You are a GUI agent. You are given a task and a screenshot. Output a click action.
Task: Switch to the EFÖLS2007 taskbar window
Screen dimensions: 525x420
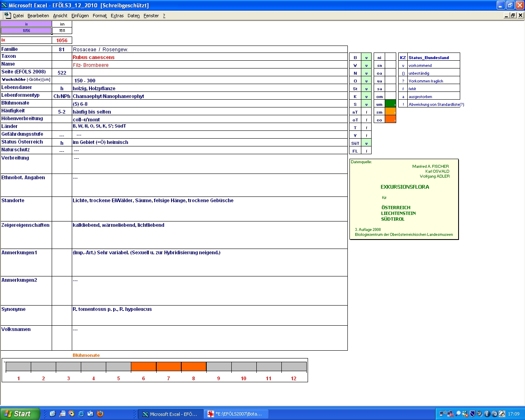coord(236,414)
